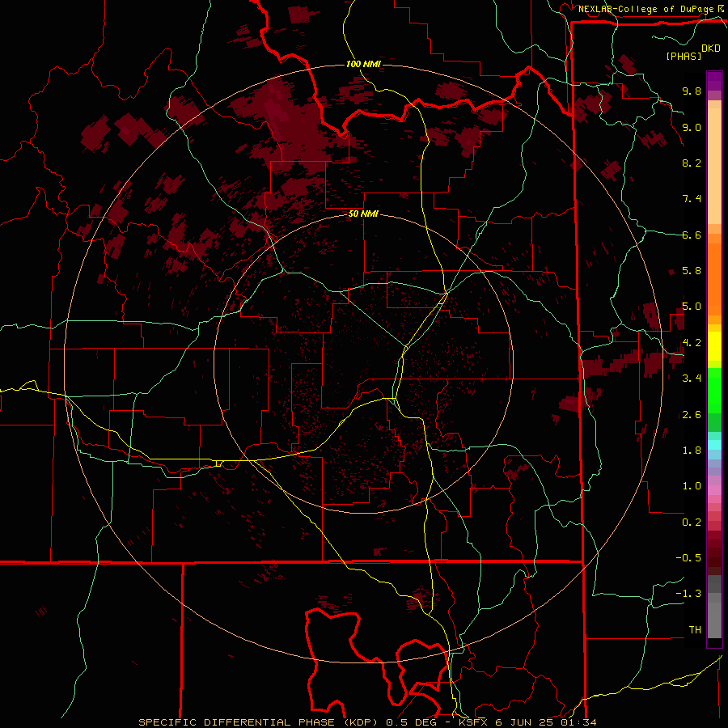Click the 1.8 scale value
Screen dimensions: 728x728
[x=692, y=451]
